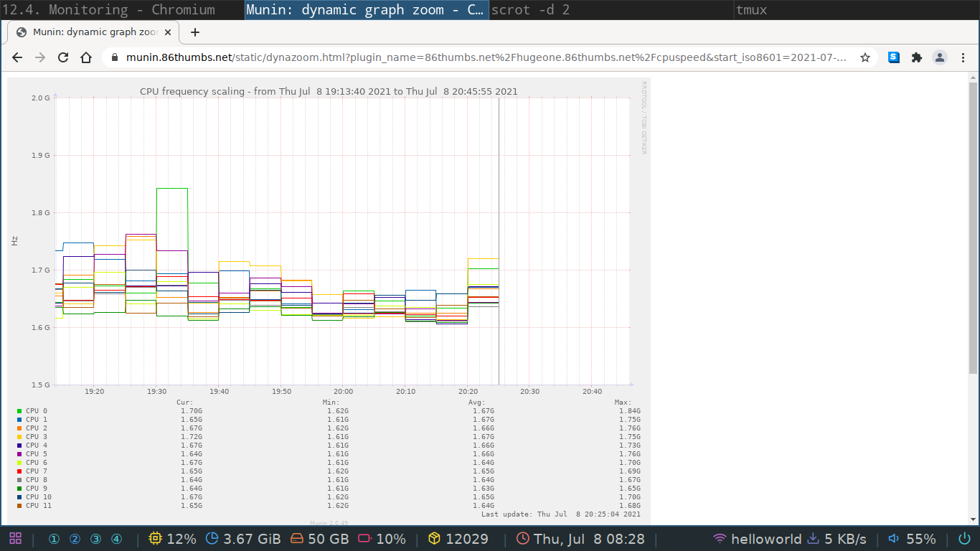Click the CPU 4 legend label

click(x=37, y=446)
